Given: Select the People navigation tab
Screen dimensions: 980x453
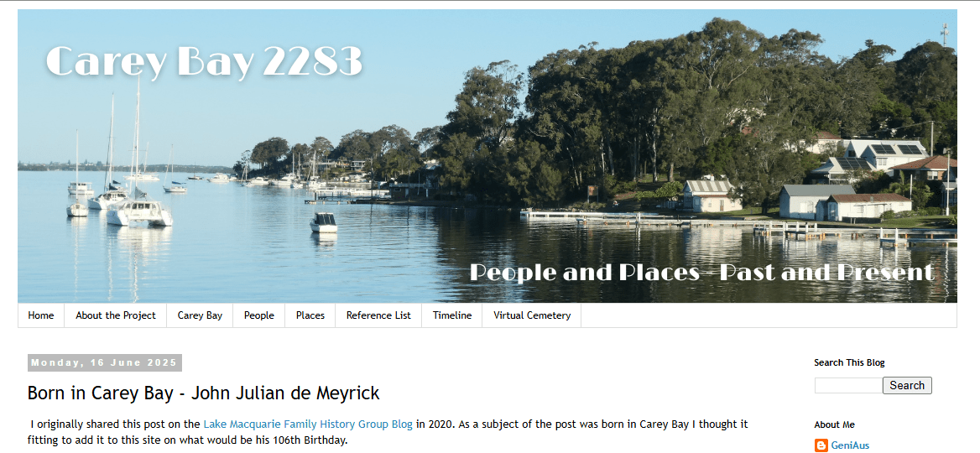Looking at the screenshot, I should [x=259, y=315].
